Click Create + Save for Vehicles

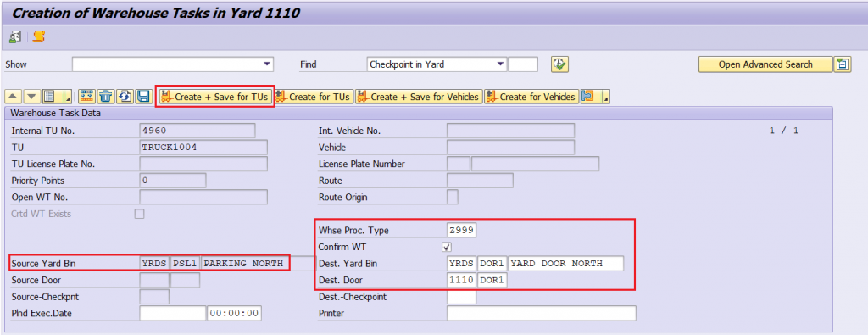(x=419, y=97)
